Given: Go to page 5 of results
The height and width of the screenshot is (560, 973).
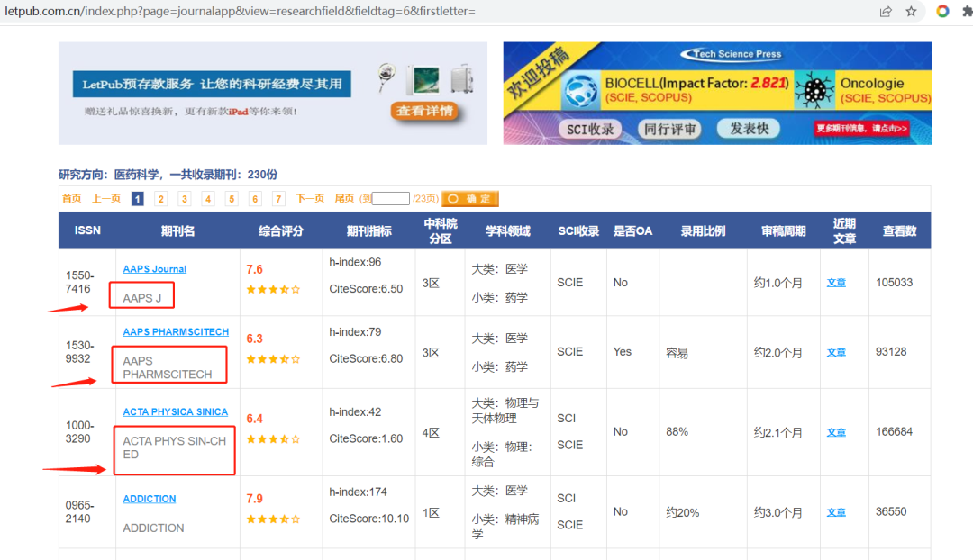Looking at the screenshot, I should (232, 198).
